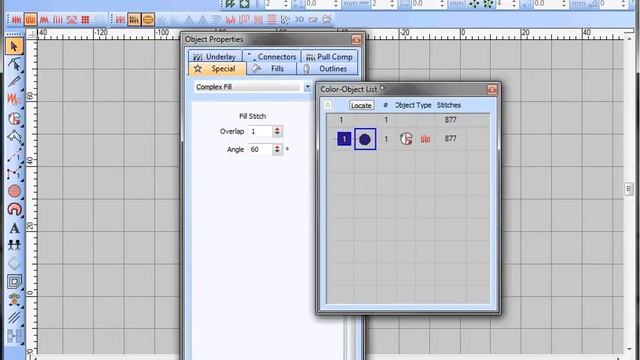Click the Angle value field
The height and width of the screenshot is (360, 640).
pyautogui.click(x=260, y=149)
